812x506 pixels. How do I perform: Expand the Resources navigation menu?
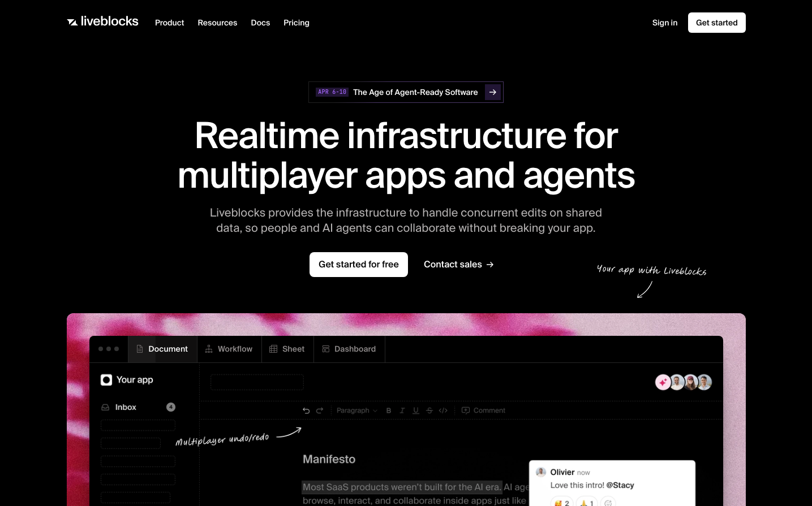click(217, 23)
